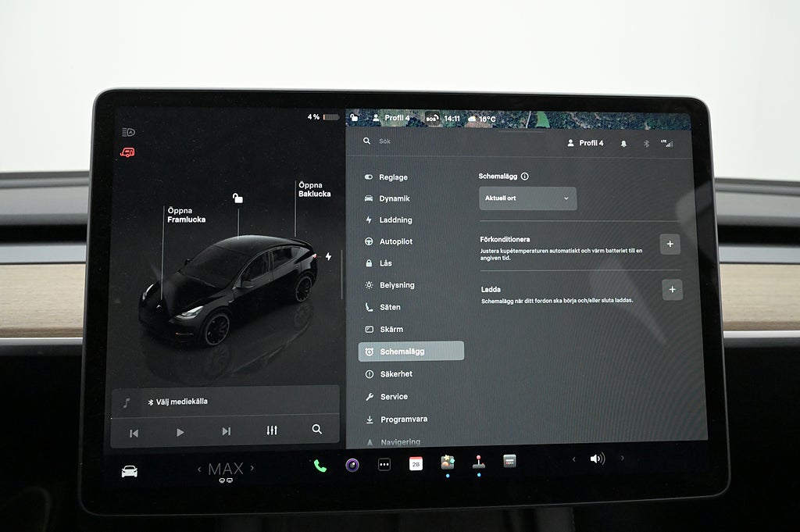Select Autopilot in settings sidebar
Screen dimensions: 800x532
point(395,242)
